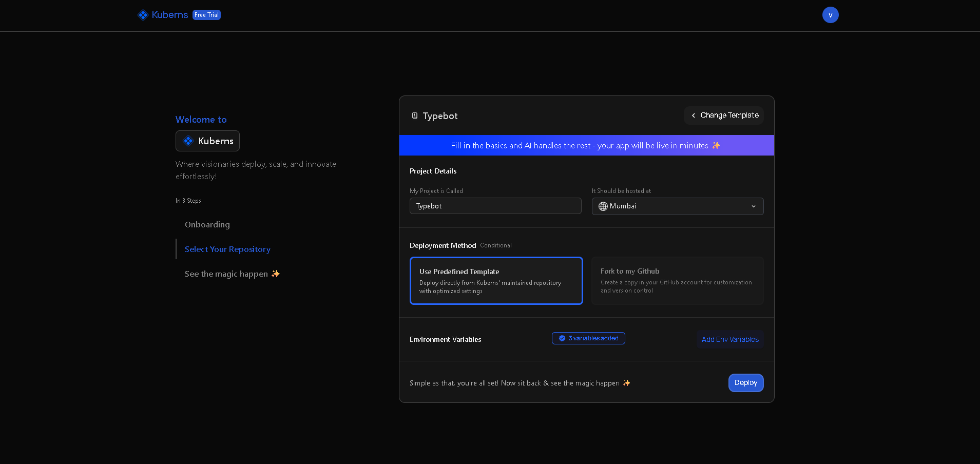Click the 3 variables added badge
The width and height of the screenshot is (980, 464).
click(x=588, y=338)
